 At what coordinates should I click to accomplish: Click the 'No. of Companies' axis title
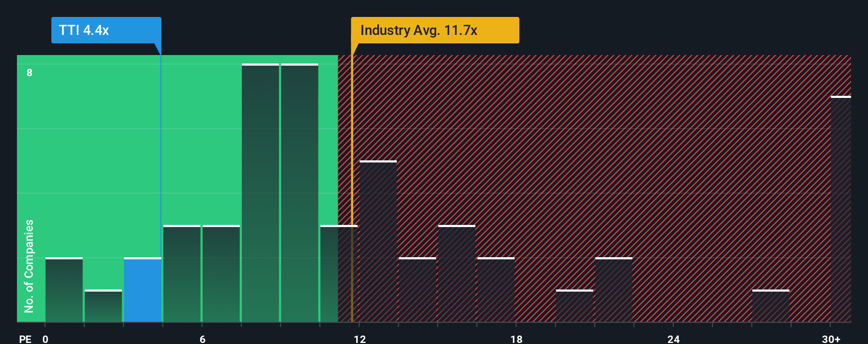pos(29,266)
